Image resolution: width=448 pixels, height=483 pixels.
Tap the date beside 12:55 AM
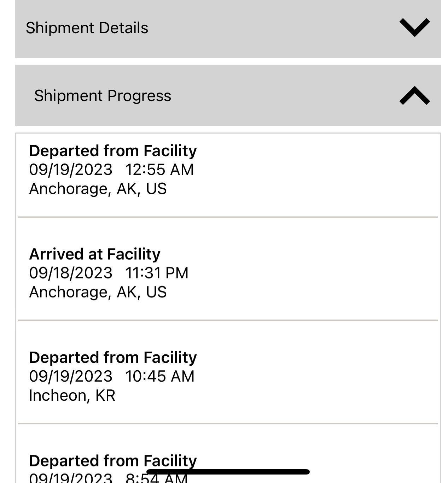[71, 170]
